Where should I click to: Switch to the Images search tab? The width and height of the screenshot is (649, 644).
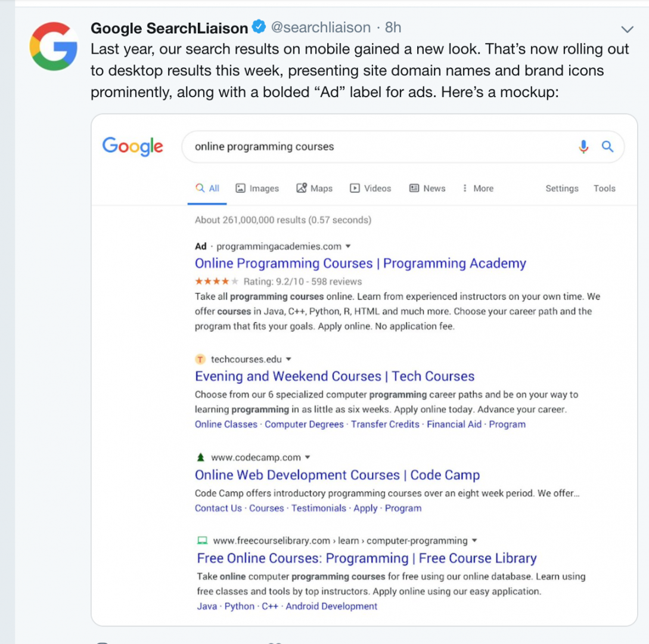pyautogui.click(x=257, y=188)
